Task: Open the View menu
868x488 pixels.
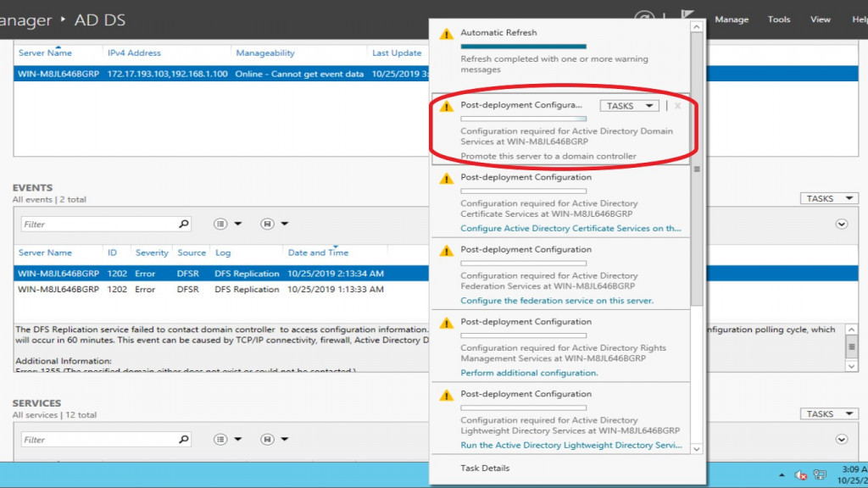Action: pos(820,19)
